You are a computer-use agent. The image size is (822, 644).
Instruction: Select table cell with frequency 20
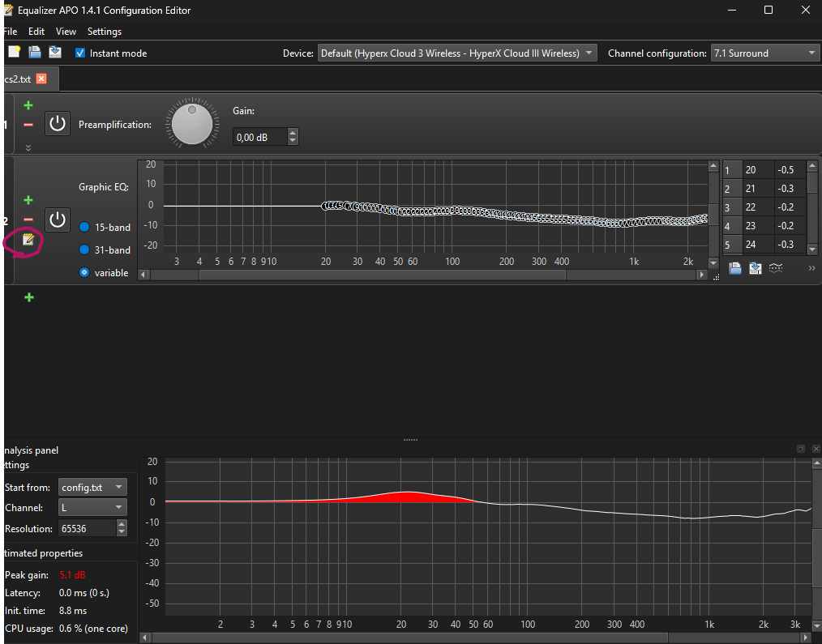pyautogui.click(x=759, y=170)
